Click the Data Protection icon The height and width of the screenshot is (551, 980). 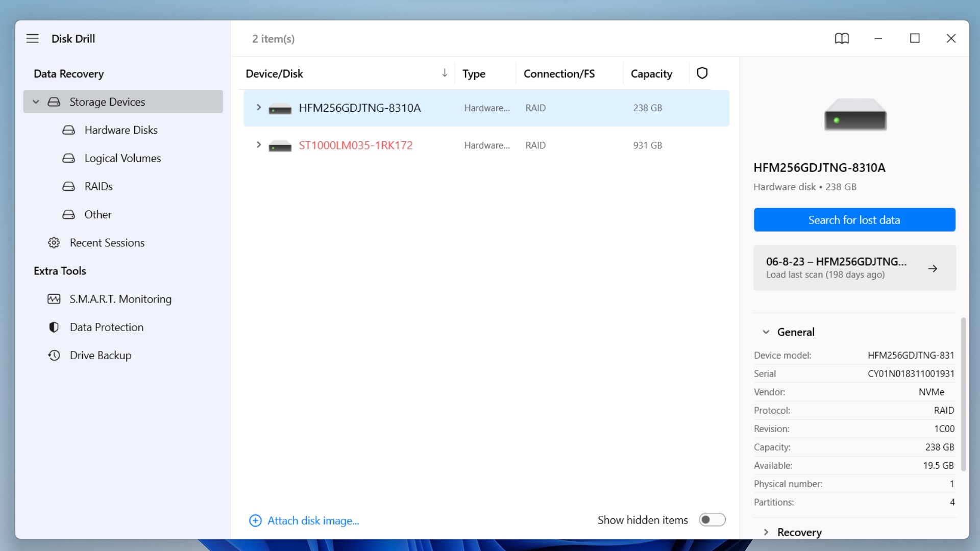click(x=54, y=327)
